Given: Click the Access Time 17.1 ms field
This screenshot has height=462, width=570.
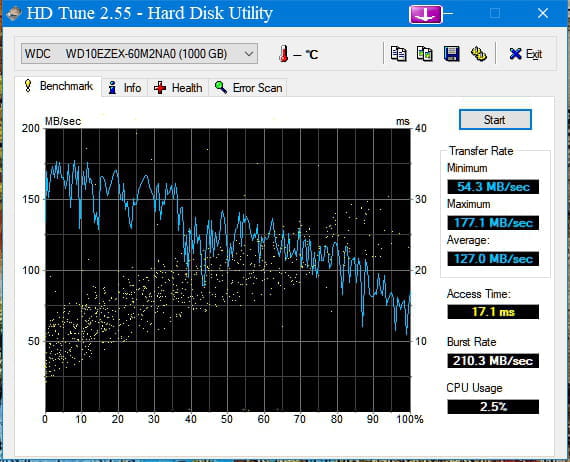Looking at the screenshot, I should click(x=493, y=312).
